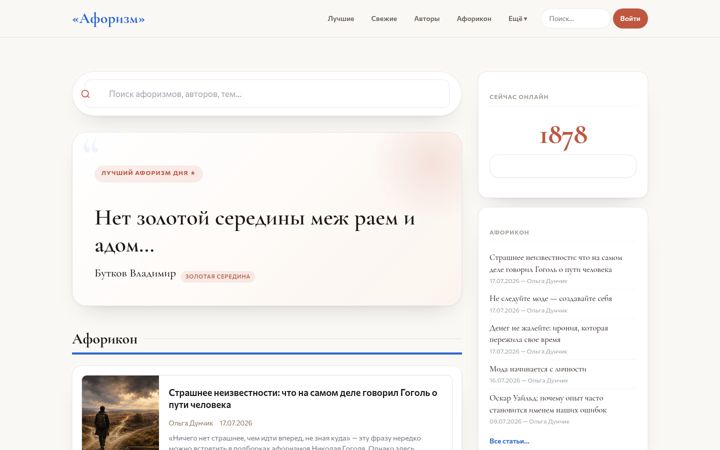
Task: Open sidebar article Не следуйте моде
Action: click(x=551, y=298)
